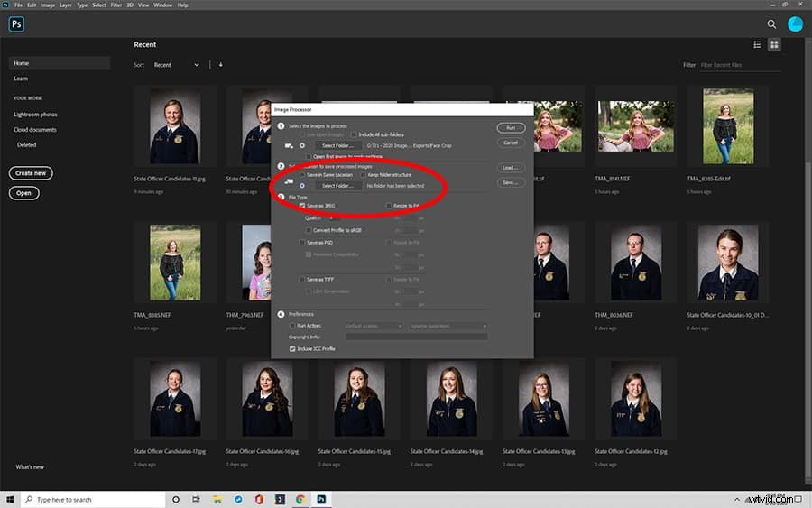This screenshot has height=508, width=812.
Task: Check Keep folder structure option
Action: (363, 175)
